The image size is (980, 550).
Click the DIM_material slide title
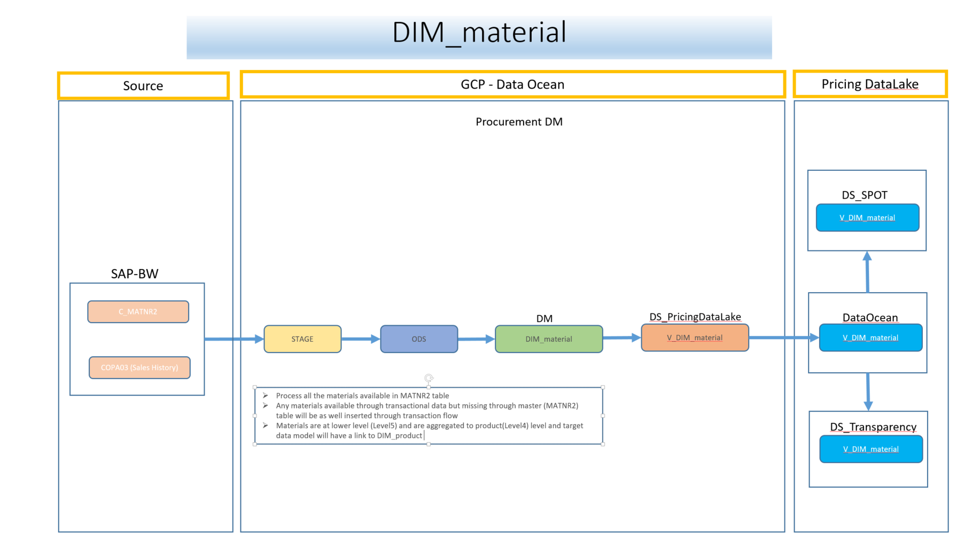pyautogui.click(x=479, y=33)
